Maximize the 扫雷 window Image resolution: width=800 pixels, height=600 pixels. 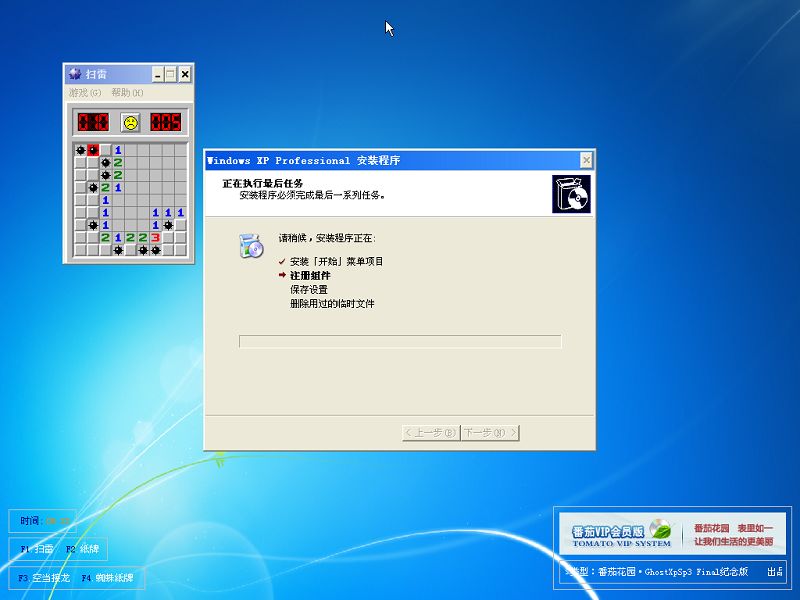tap(170, 75)
